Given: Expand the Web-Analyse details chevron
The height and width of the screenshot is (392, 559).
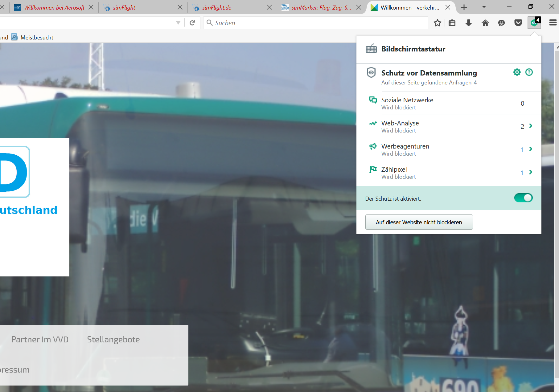Looking at the screenshot, I should point(531,126).
